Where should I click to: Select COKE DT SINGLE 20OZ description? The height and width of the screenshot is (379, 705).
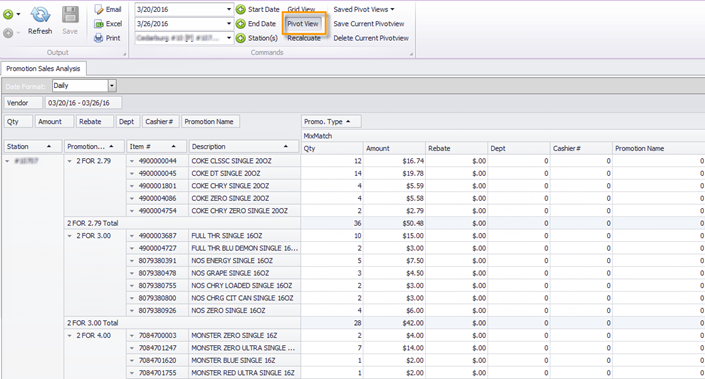point(226,174)
